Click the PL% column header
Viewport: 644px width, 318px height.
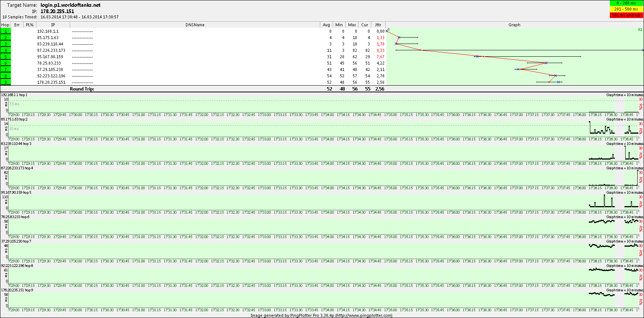(x=30, y=25)
